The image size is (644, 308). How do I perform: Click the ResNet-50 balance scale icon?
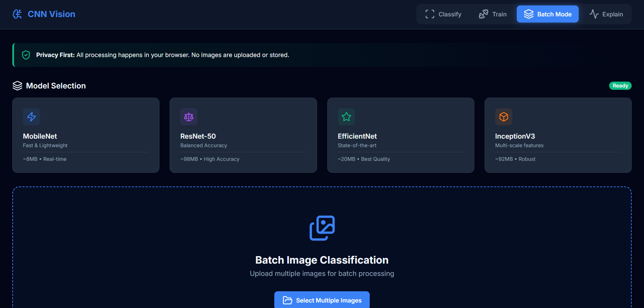pyautogui.click(x=189, y=117)
